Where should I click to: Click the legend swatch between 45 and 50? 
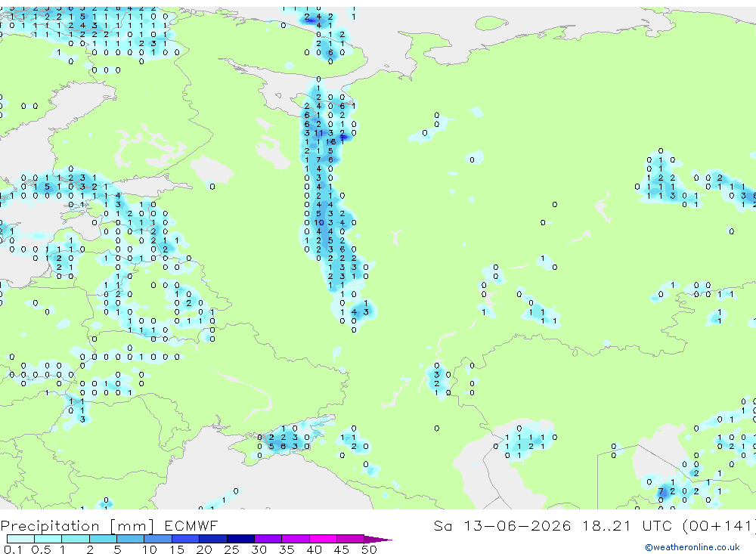[x=351, y=539]
